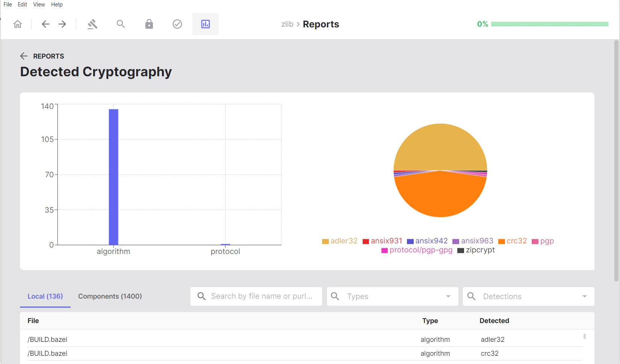Click the back arrow beside REPORTS

click(x=24, y=56)
